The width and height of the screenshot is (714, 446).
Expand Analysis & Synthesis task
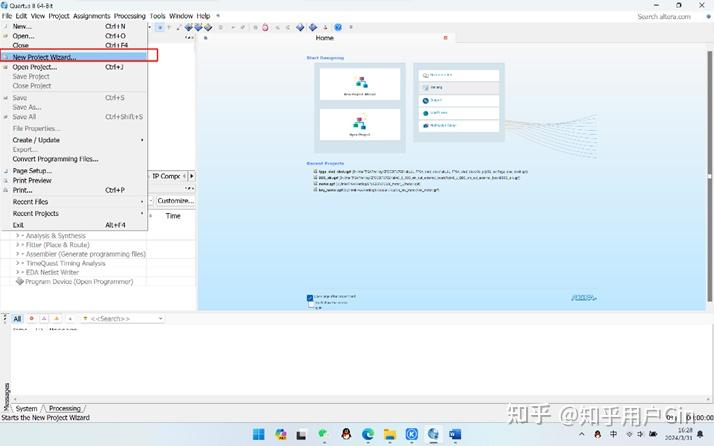pos(18,236)
